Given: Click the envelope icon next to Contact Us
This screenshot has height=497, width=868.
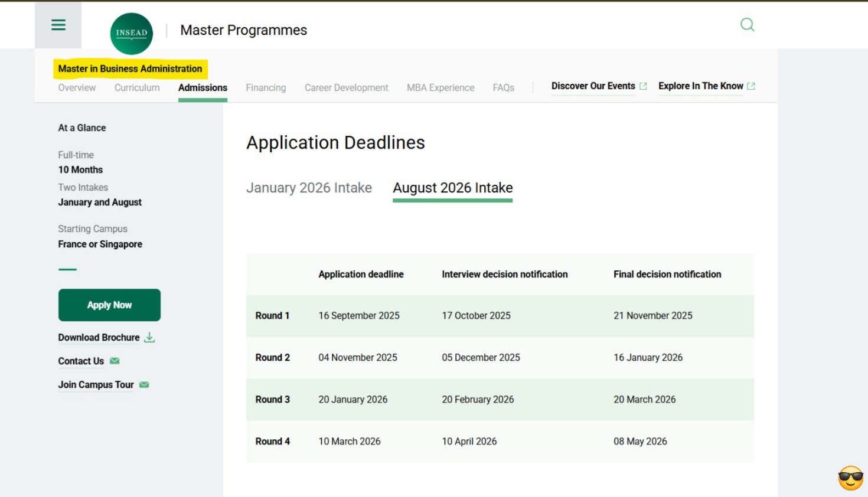Looking at the screenshot, I should [115, 361].
